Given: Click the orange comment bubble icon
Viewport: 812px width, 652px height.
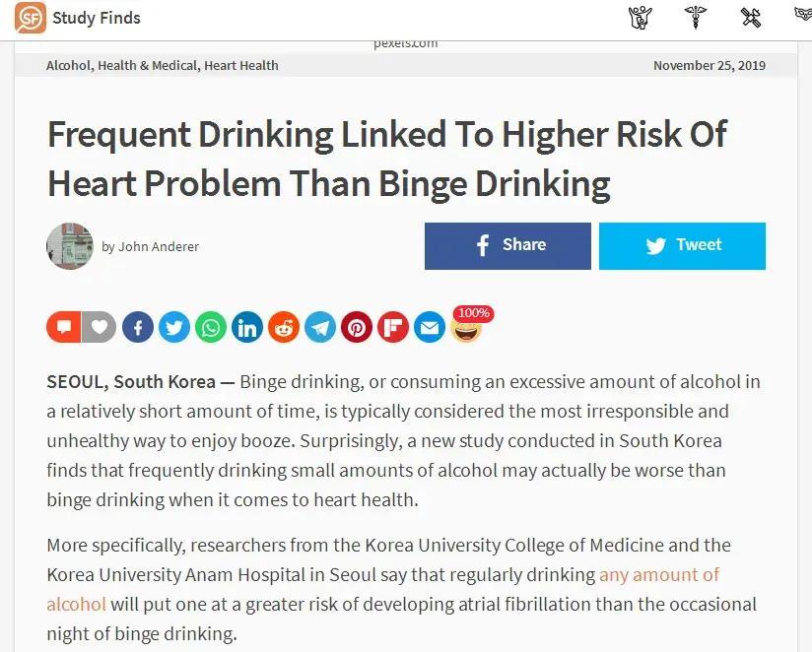Looking at the screenshot, I should coord(62,327).
